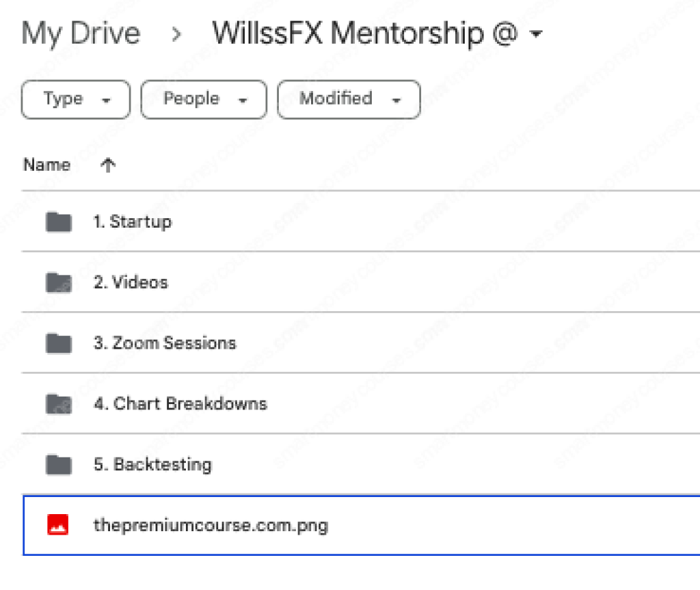Click the Zoom Sessions folder icon

59,343
